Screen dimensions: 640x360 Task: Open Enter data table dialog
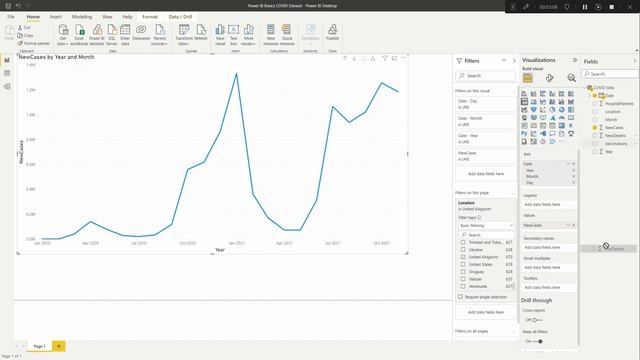click(125, 35)
